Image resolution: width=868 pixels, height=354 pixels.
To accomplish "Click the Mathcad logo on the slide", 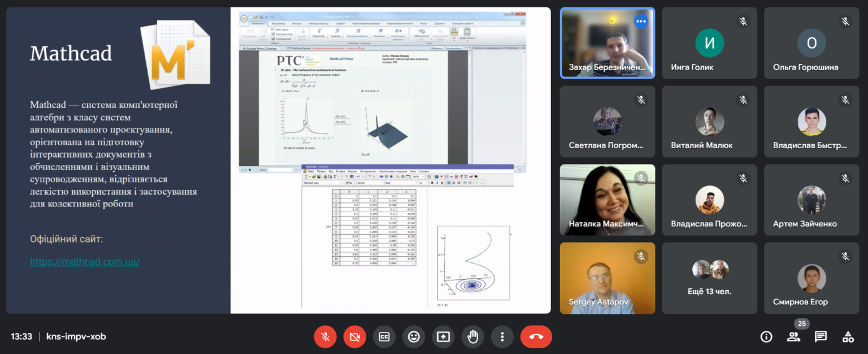I will [175, 54].
